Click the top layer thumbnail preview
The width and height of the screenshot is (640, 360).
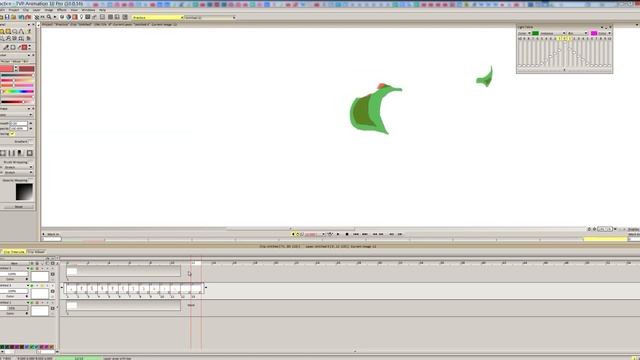click(x=40, y=276)
